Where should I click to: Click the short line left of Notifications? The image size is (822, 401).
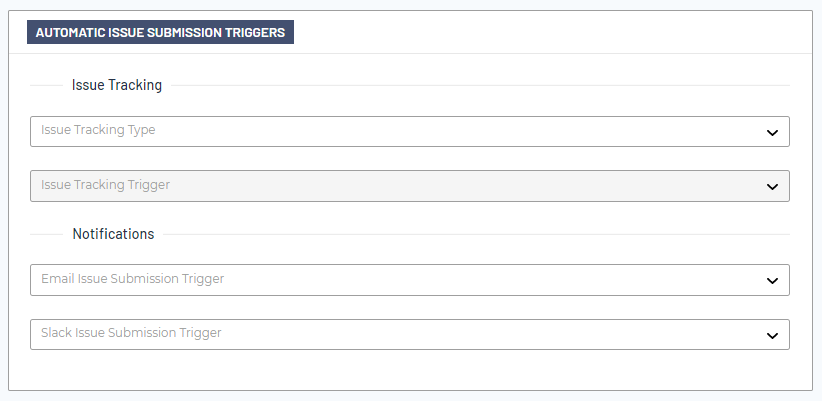(46, 235)
